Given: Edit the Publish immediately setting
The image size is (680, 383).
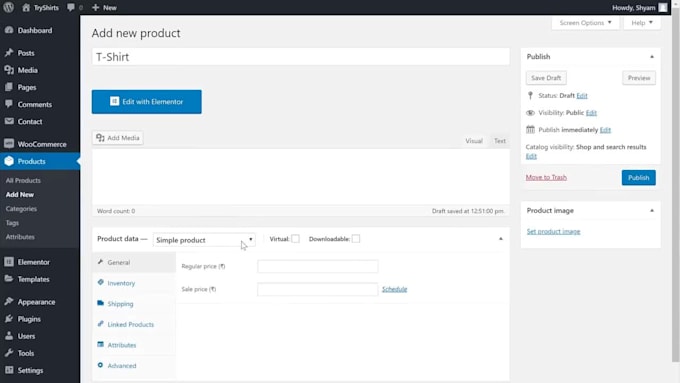Looking at the screenshot, I should click(x=605, y=130).
